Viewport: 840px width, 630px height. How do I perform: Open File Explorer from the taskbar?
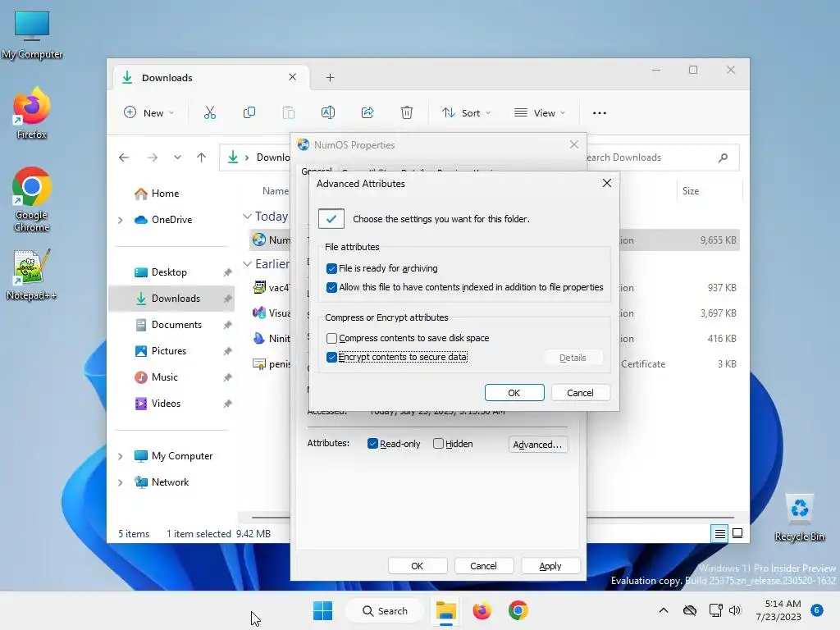(x=445, y=610)
